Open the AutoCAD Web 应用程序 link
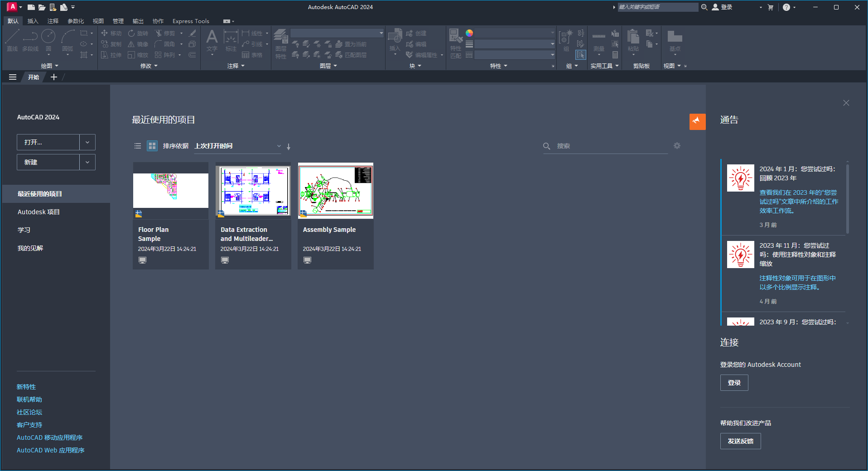The width and height of the screenshot is (868, 471). pos(50,450)
